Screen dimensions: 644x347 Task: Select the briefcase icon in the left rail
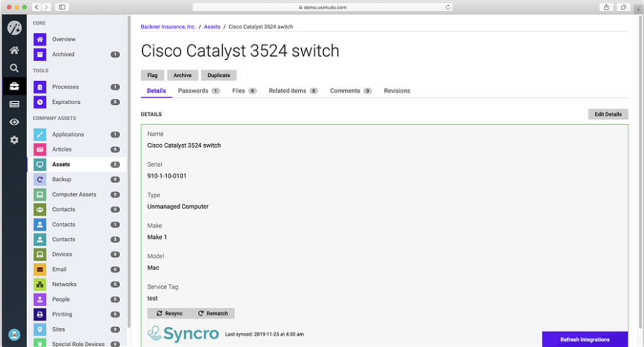tap(13, 86)
